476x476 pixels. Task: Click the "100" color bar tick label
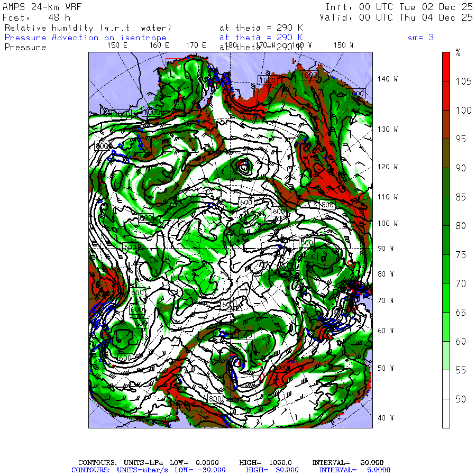click(463, 110)
